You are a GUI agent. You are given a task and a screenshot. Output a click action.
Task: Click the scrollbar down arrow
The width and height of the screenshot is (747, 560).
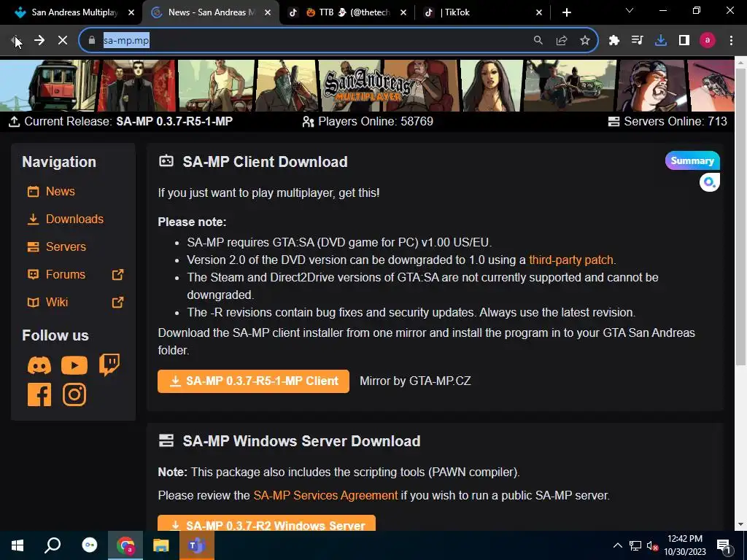point(741,524)
